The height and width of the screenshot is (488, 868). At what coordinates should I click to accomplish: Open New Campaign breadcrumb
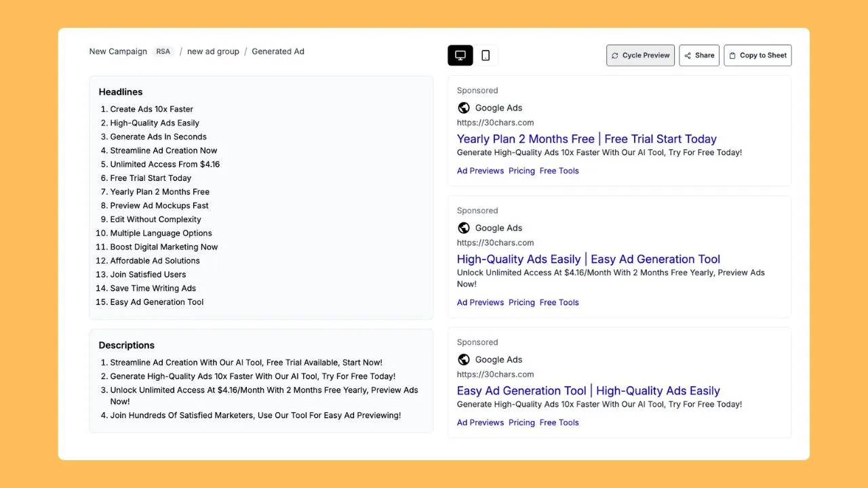118,52
